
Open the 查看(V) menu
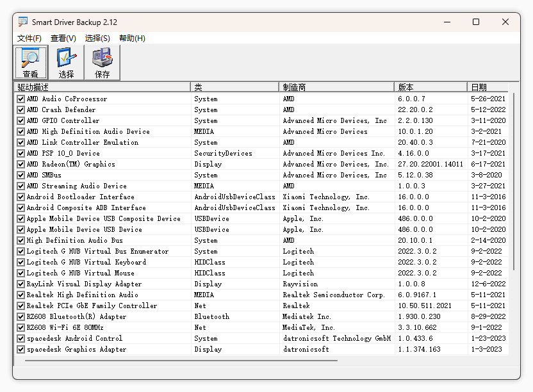pyautogui.click(x=63, y=38)
